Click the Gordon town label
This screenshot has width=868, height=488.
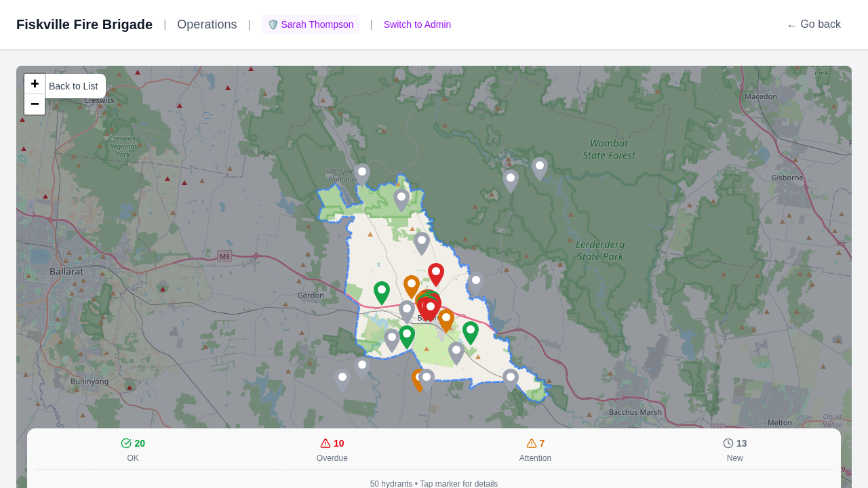click(311, 296)
